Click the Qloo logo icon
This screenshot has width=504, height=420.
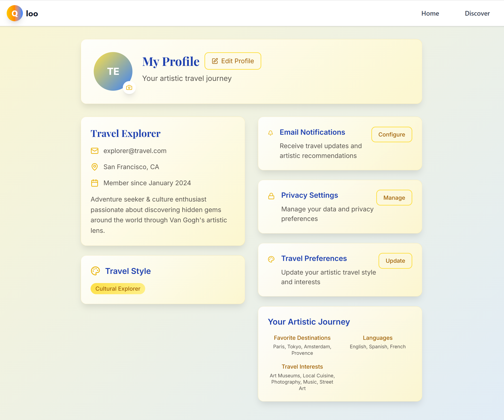pyautogui.click(x=15, y=13)
